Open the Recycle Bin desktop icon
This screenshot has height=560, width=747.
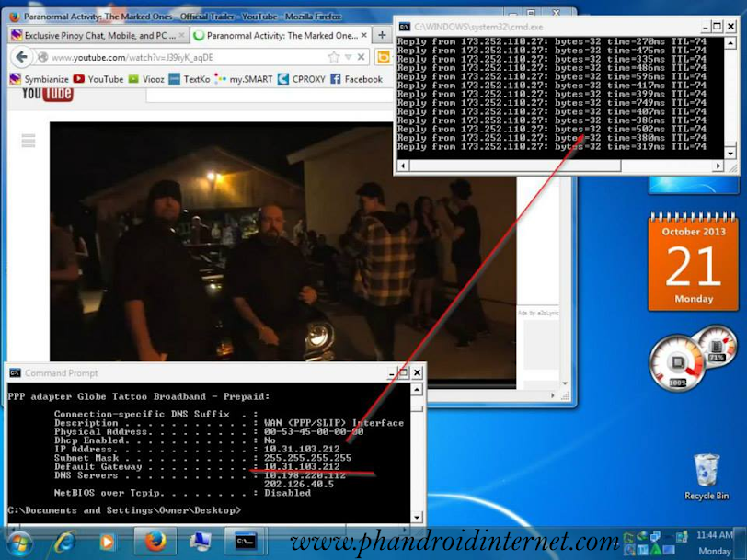pos(707,476)
